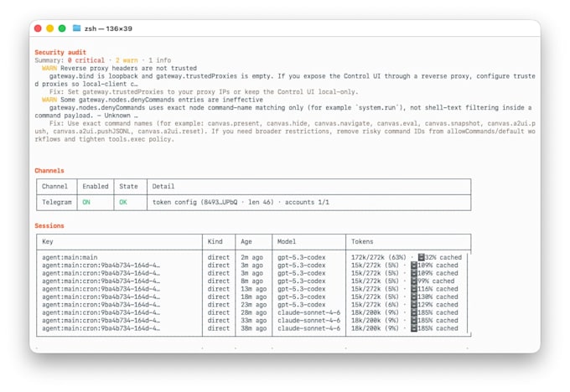This screenshot has width=570, height=392.
Task: Click the folder icon in the title bar
Action: 76,28
